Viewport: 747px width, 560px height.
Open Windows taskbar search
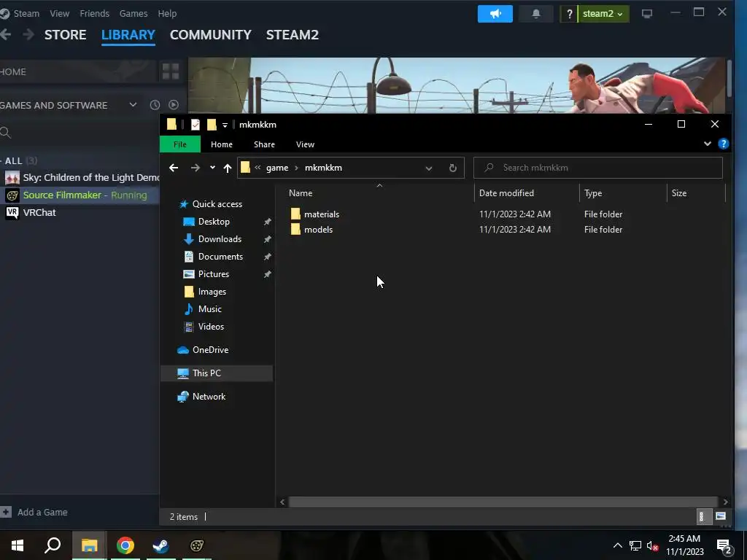tap(53, 545)
